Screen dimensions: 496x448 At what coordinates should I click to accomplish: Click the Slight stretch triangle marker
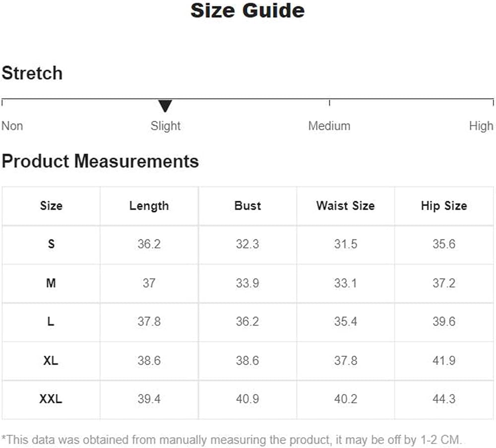[165, 106]
